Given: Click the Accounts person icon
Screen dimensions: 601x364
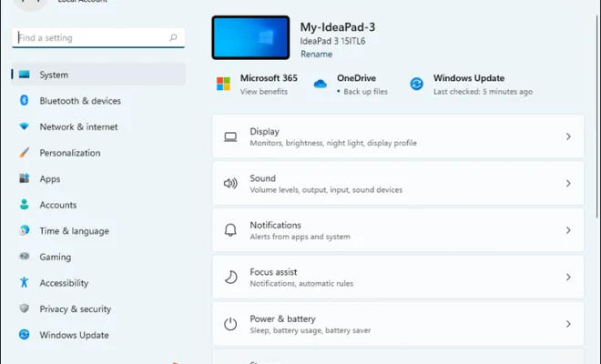Looking at the screenshot, I should (25, 204).
